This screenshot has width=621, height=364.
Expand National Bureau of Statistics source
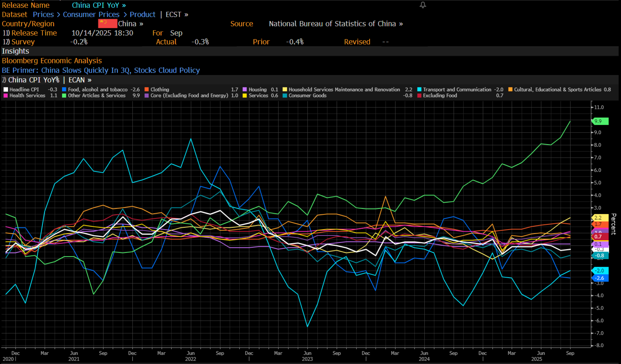click(336, 24)
